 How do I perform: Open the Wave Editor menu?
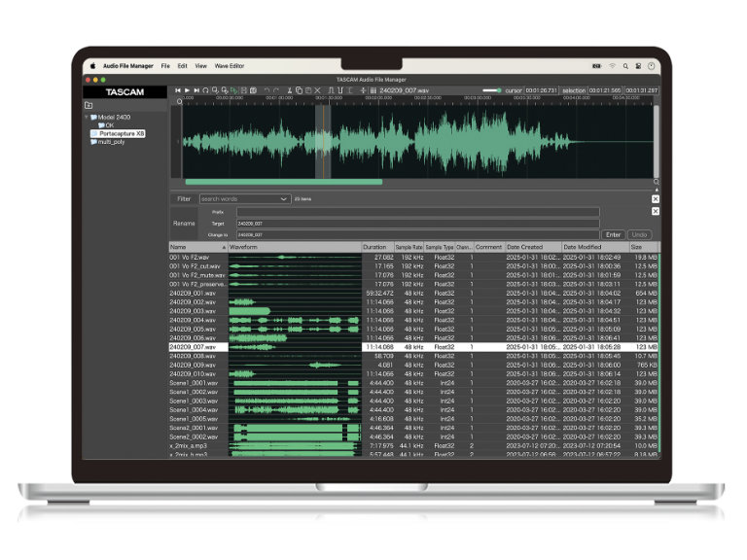230,66
